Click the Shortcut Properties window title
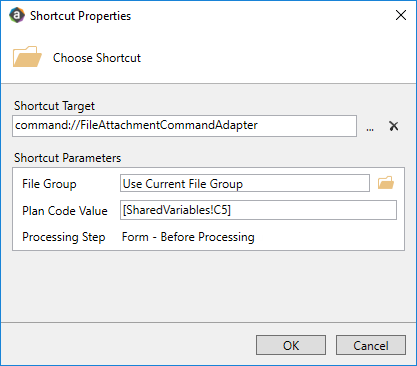This screenshot has height=366, width=417. (81, 16)
